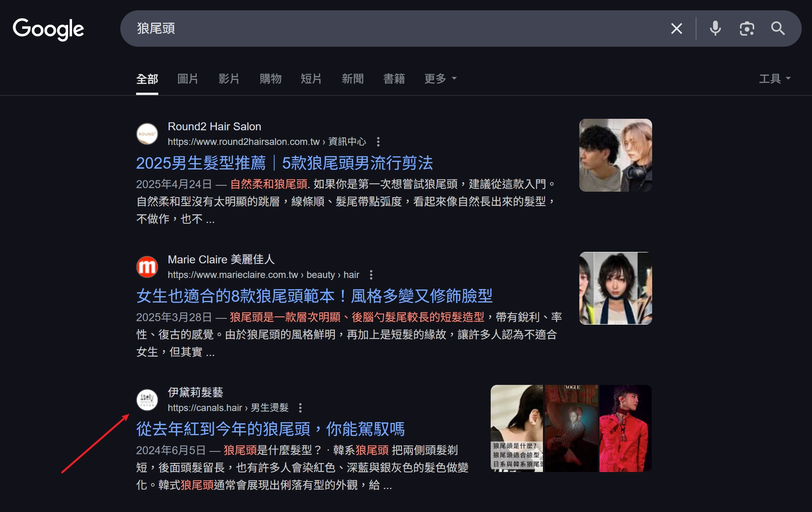Click the marieclaire.com.tw URL breadcrumb
The image size is (812, 512).
coord(264,275)
